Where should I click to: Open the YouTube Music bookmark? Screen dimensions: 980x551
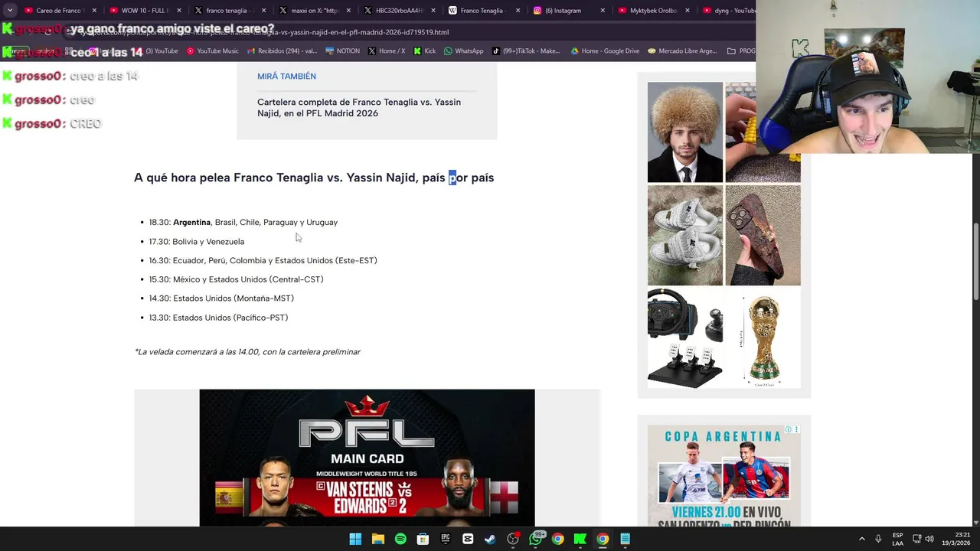point(212,51)
